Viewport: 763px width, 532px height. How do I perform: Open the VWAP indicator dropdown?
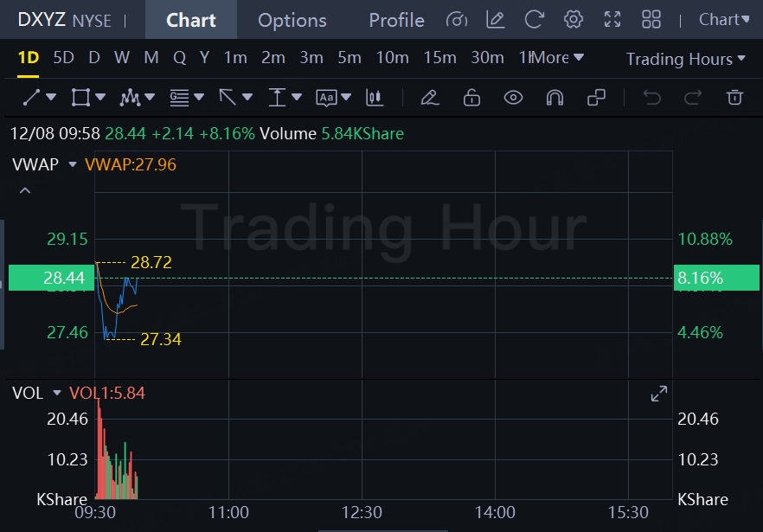(x=73, y=164)
